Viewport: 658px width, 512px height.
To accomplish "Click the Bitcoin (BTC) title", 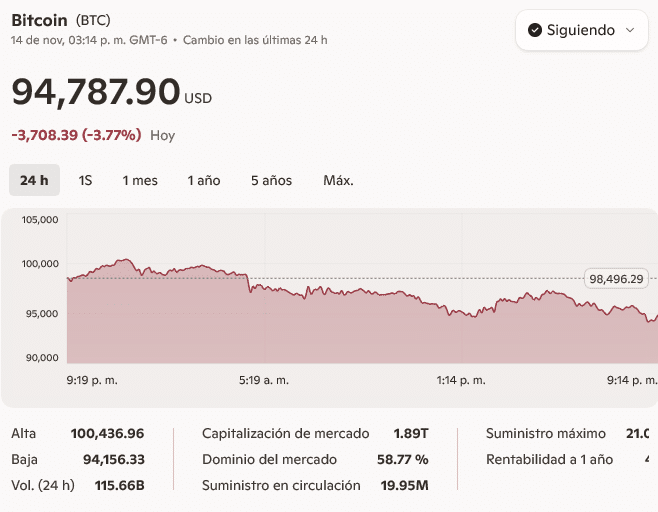I will click(61, 20).
